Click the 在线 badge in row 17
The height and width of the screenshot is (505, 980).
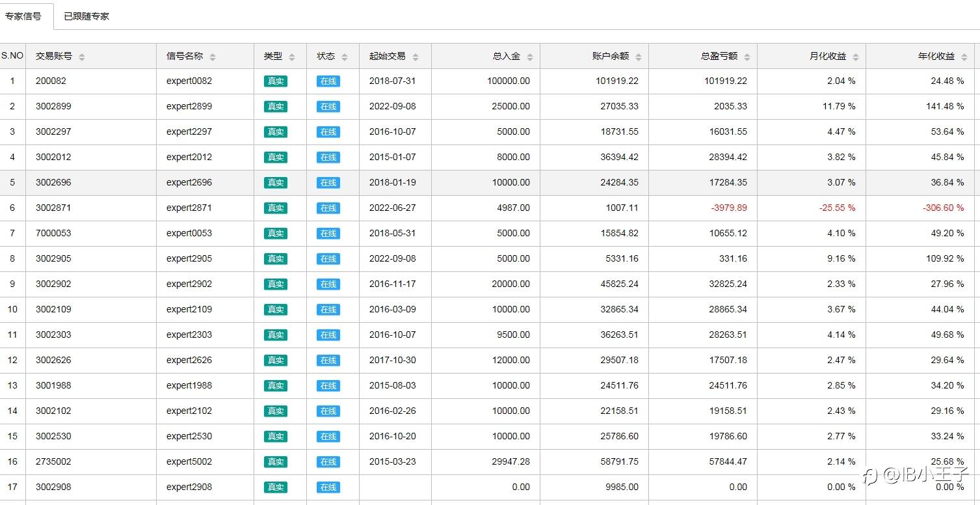pos(328,487)
